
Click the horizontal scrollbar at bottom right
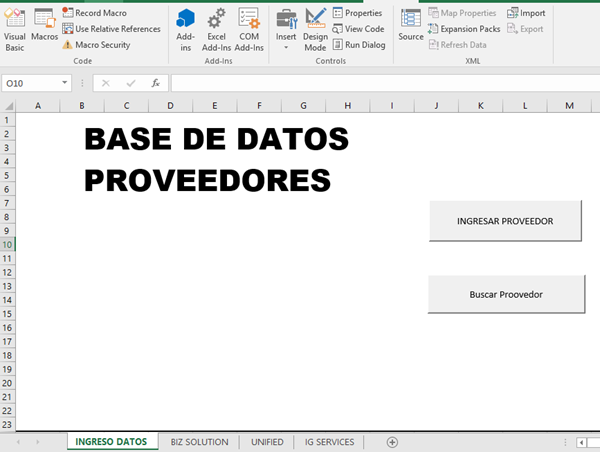coord(592,442)
